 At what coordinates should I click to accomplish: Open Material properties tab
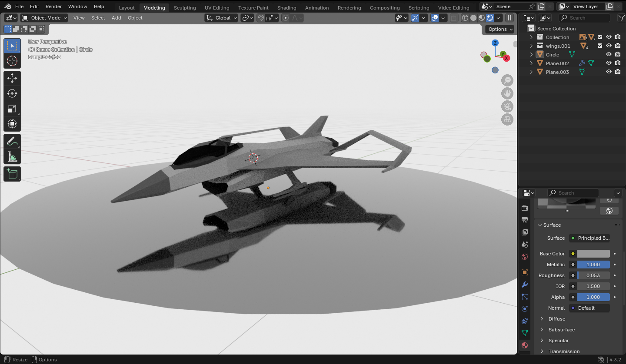click(525, 345)
